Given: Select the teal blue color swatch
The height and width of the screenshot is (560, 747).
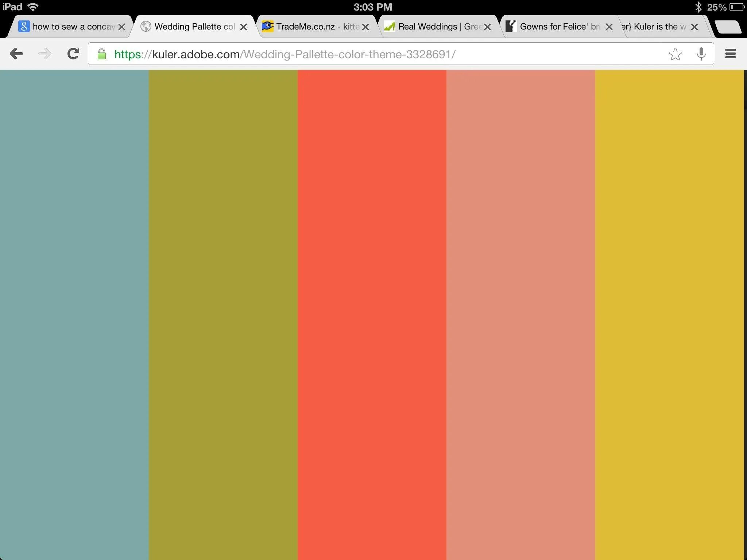Looking at the screenshot, I should click(74, 314).
